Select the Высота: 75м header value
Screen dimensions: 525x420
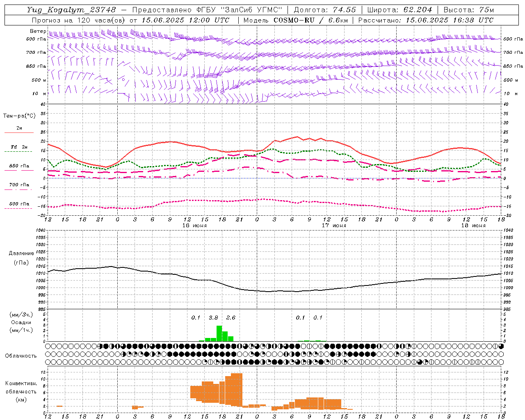[x=468, y=10]
